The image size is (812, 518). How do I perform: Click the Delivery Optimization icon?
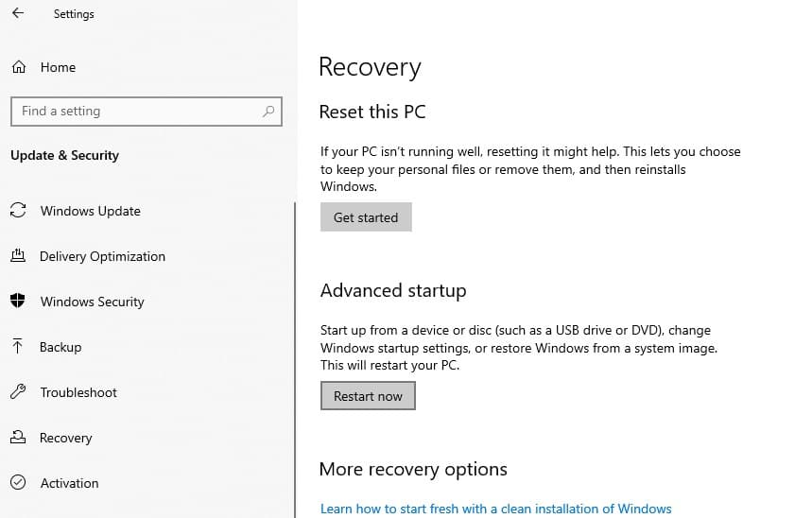tap(18, 256)
